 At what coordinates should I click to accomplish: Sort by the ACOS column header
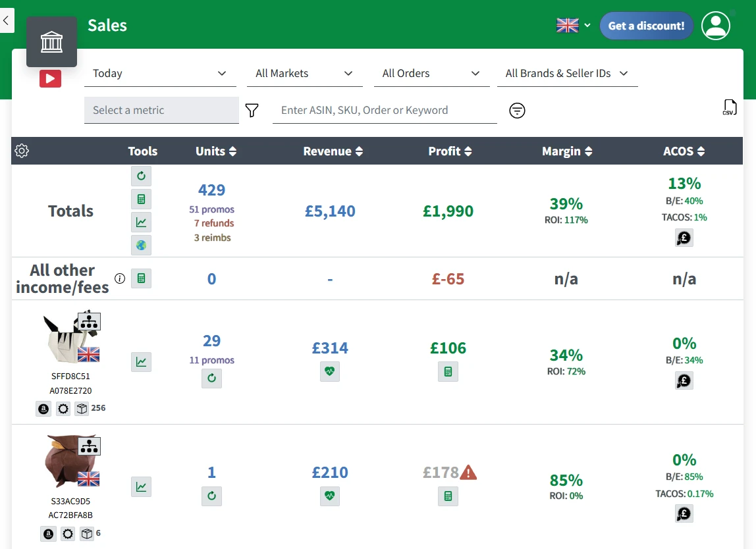point(684,151)
